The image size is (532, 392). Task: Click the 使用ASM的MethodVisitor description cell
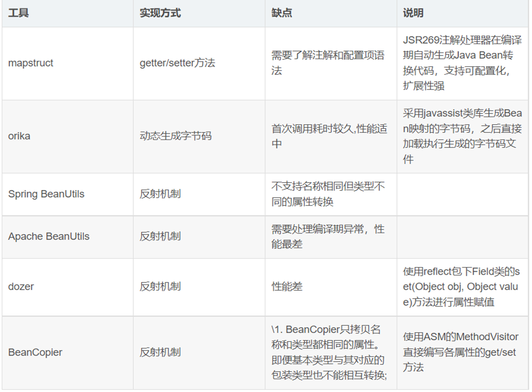pos(463,353)
